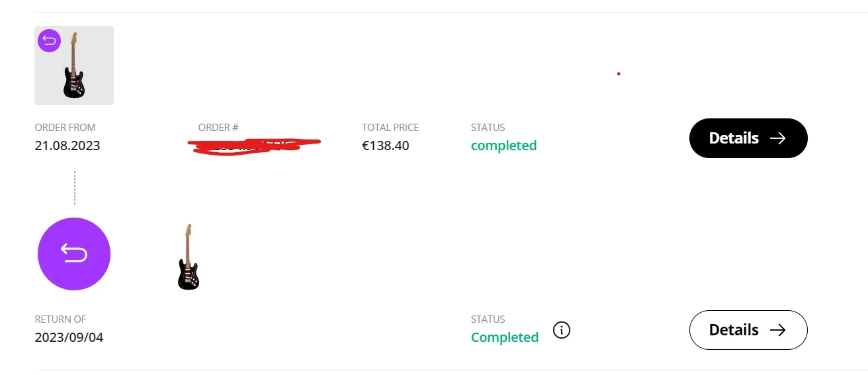
Task: Click the green Completed return status text
Action: (x=504, y=337)
